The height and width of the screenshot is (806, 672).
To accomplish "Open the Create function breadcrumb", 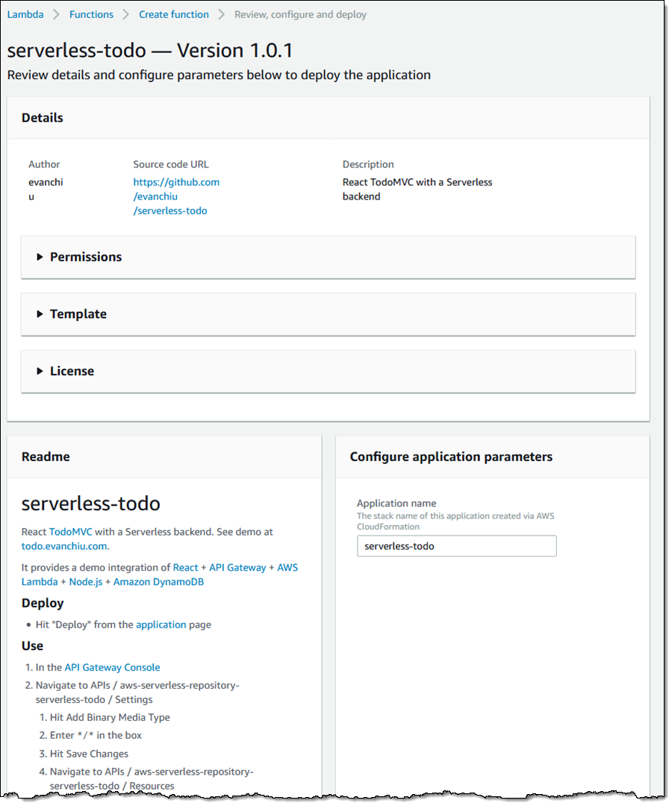I will coord(173,14).
